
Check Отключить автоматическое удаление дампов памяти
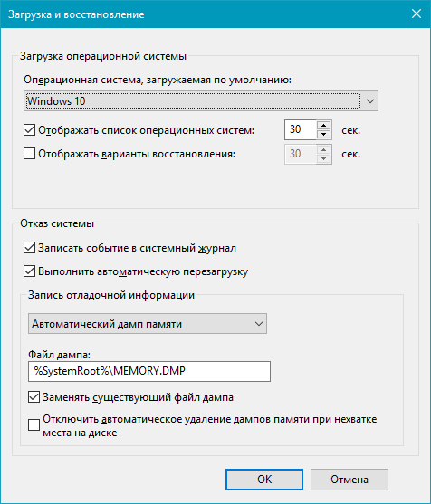(34, 425)
